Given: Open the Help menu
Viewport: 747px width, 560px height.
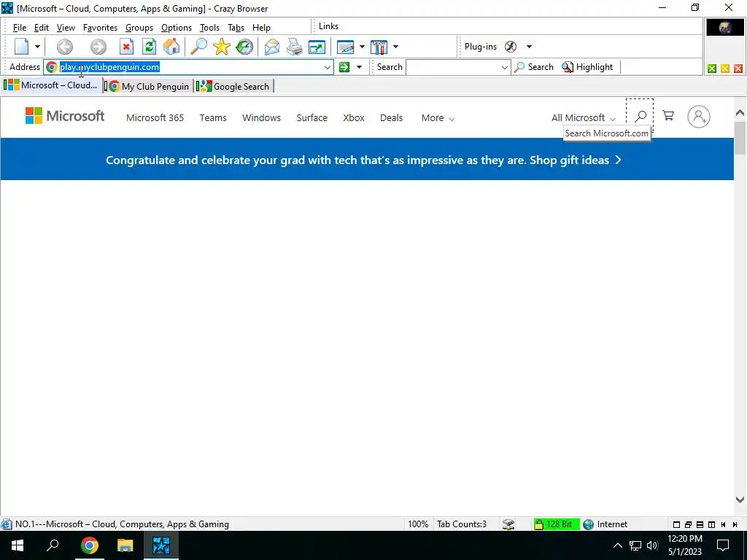Looking at the screenshot, I should pos(261,28).
